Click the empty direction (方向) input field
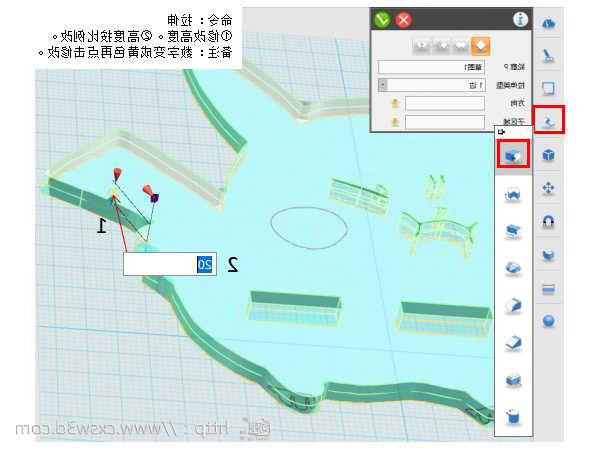This screenshot has height=453, width=600. (445, 103)
